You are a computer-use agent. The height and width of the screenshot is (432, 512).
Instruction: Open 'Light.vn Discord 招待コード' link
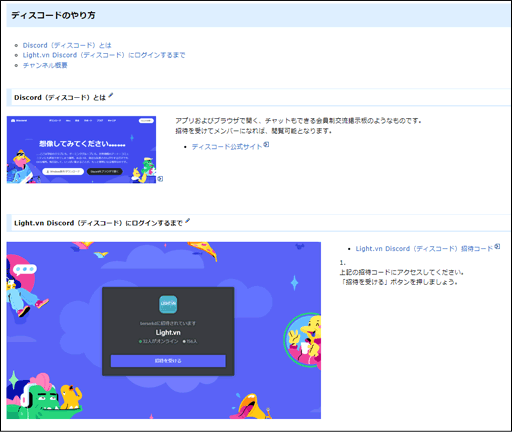(x=424, y=249)
